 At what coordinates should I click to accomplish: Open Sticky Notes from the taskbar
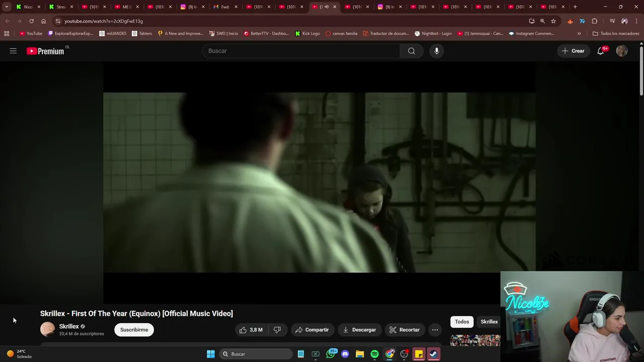[419, 354]
